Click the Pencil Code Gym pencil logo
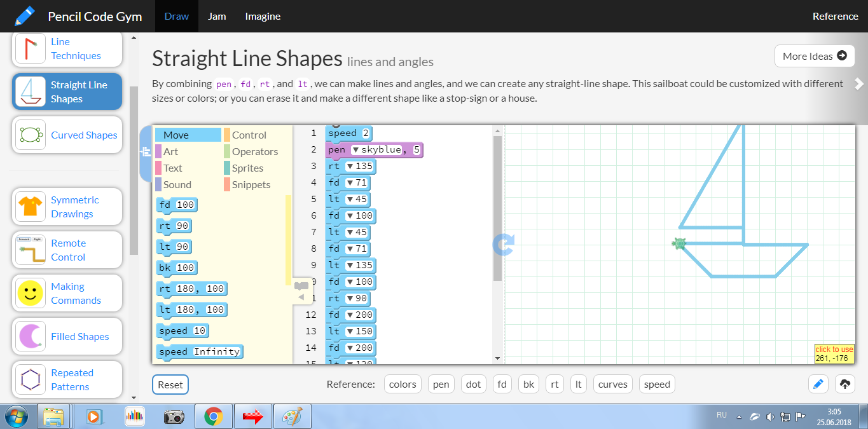This screenshot has height=429, width=868. click(x=25, y=16)
